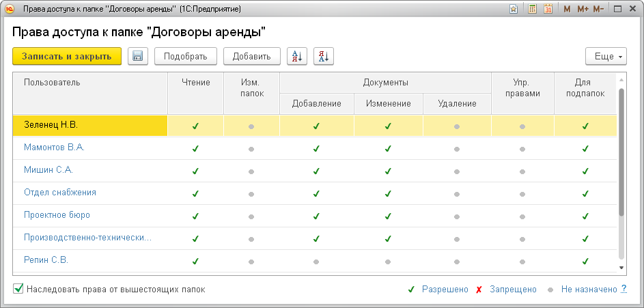Screen dimensions: 644x308
Task: Open the help question mark link
Action: (x=624, y=289)
